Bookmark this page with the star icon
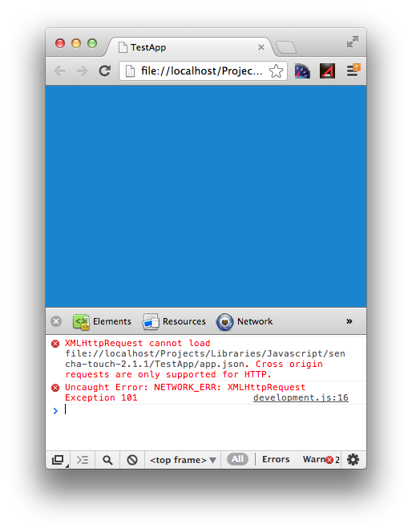Screen dimensions: 412x532 click(x=276, y=71)
